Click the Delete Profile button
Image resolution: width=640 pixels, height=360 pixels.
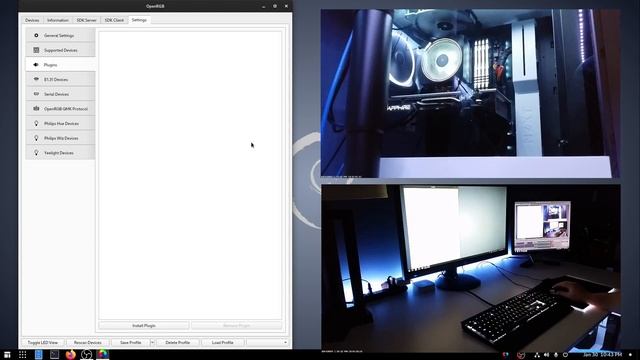coord(178,342)
